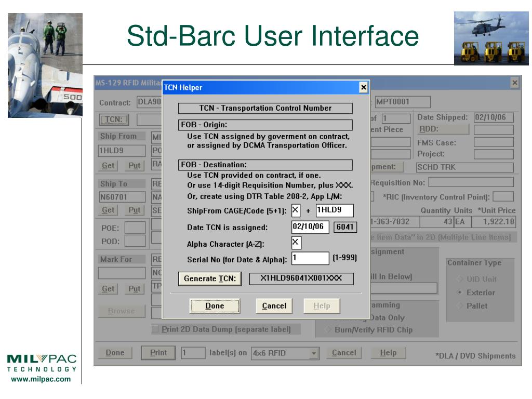Choose the Pallet container type radio

coord(460,305)
